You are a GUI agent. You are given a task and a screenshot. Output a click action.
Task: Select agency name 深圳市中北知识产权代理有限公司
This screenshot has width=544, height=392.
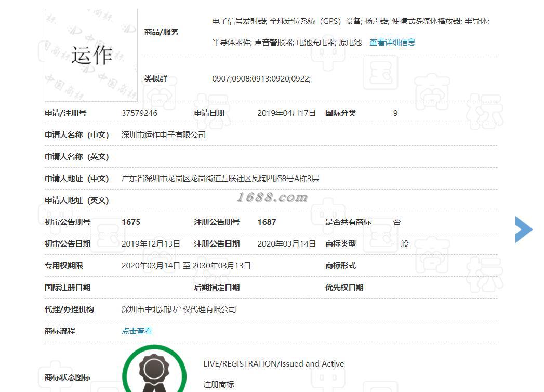click(179, 309)
